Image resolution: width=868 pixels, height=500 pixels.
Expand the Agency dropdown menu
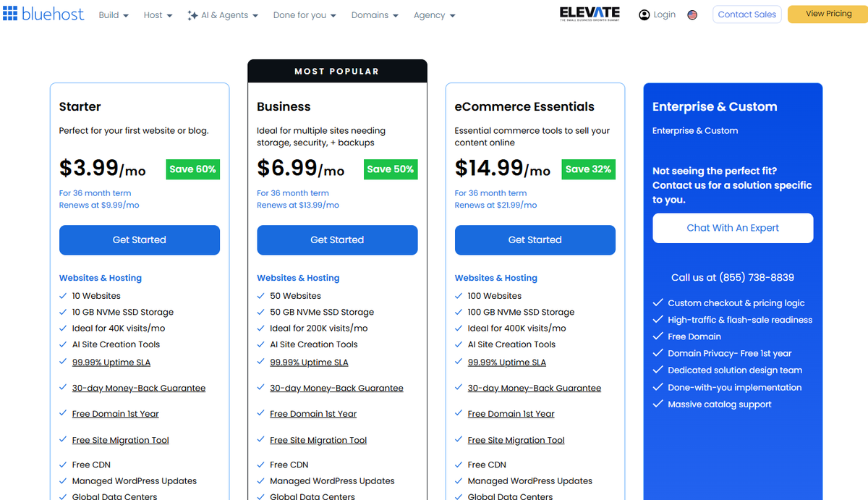[435, 15]
